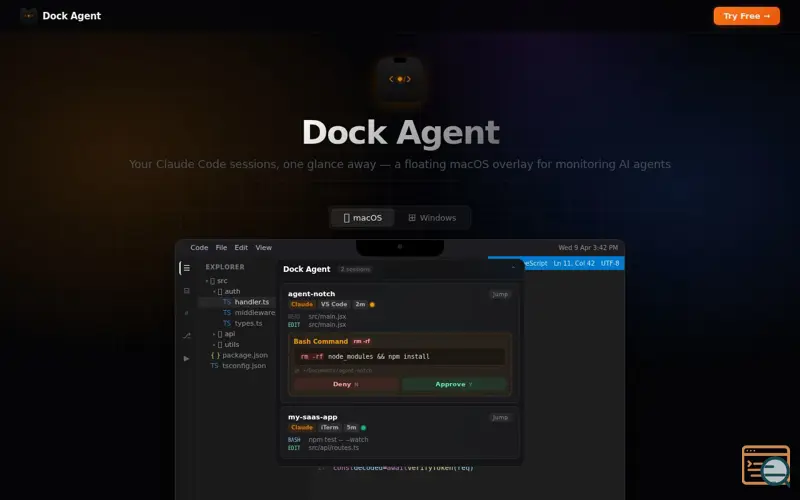Click Jump for agent-notch session
This screenshot has height=500, width=800.
click(500, 294)
